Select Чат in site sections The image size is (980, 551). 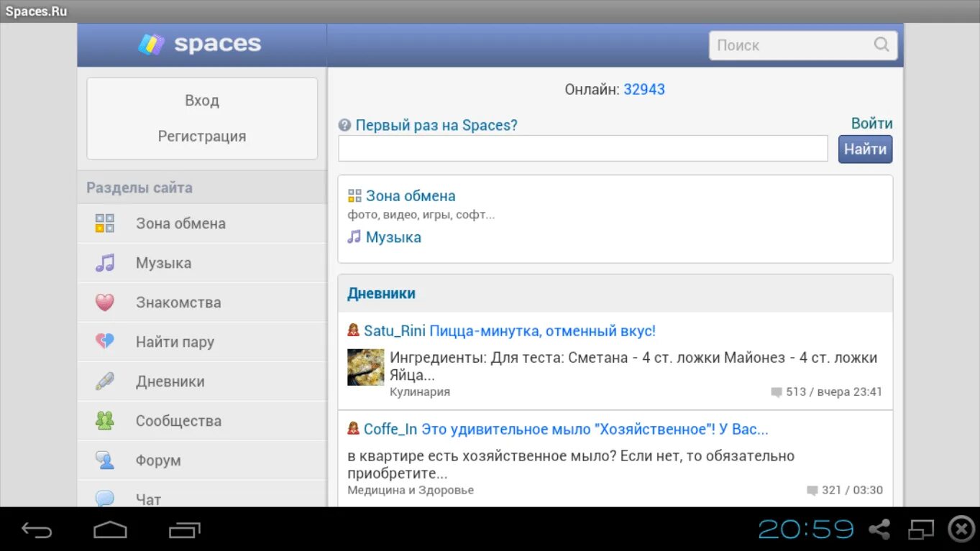(202, 494)
